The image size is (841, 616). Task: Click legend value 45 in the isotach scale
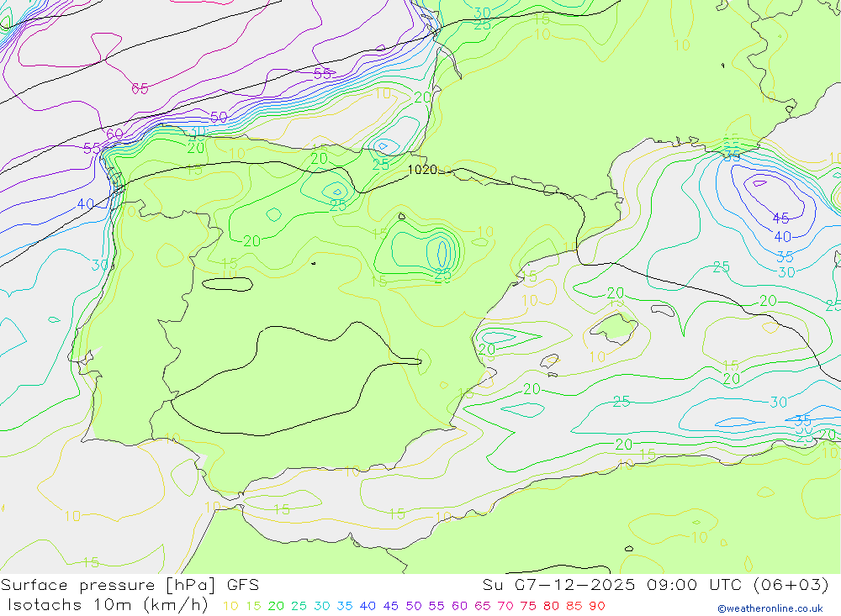[x=390, y=606]
